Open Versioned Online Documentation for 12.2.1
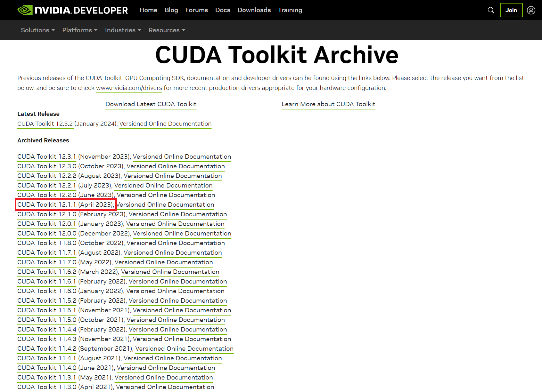This screenshot has height=392, width=542. [x=163, y=186]
